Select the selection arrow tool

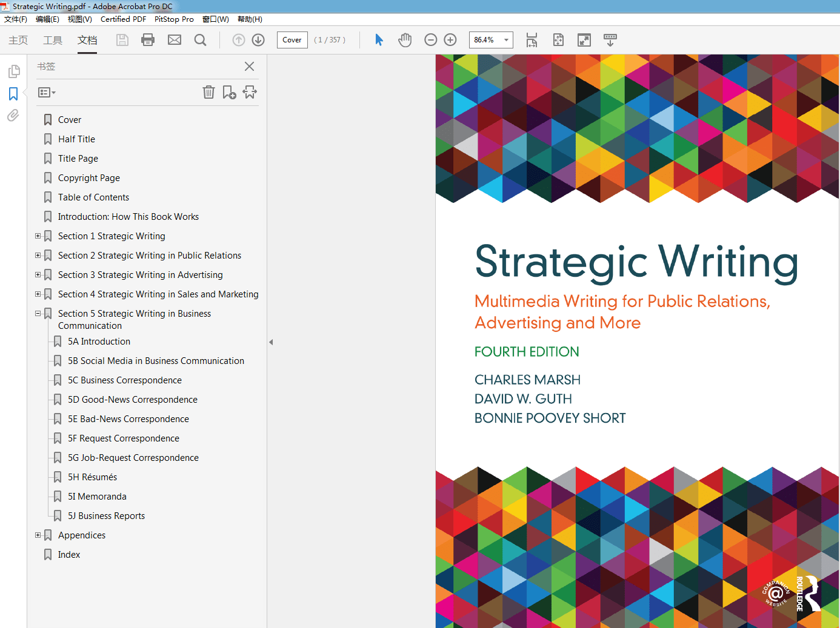[x=378, y=39]
